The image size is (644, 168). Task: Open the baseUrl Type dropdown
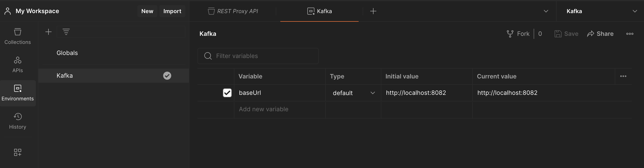[353, 93]
